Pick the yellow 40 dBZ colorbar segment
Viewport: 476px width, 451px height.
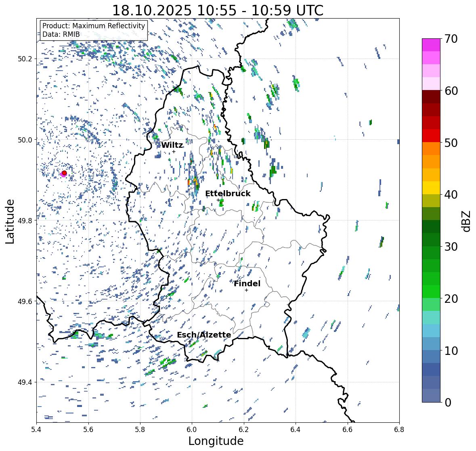(x=431, y=188)
